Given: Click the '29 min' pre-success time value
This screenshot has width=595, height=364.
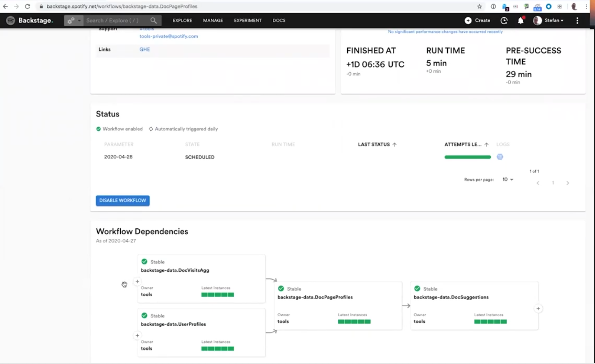Looking at the screenshot, I should point(518,74).
